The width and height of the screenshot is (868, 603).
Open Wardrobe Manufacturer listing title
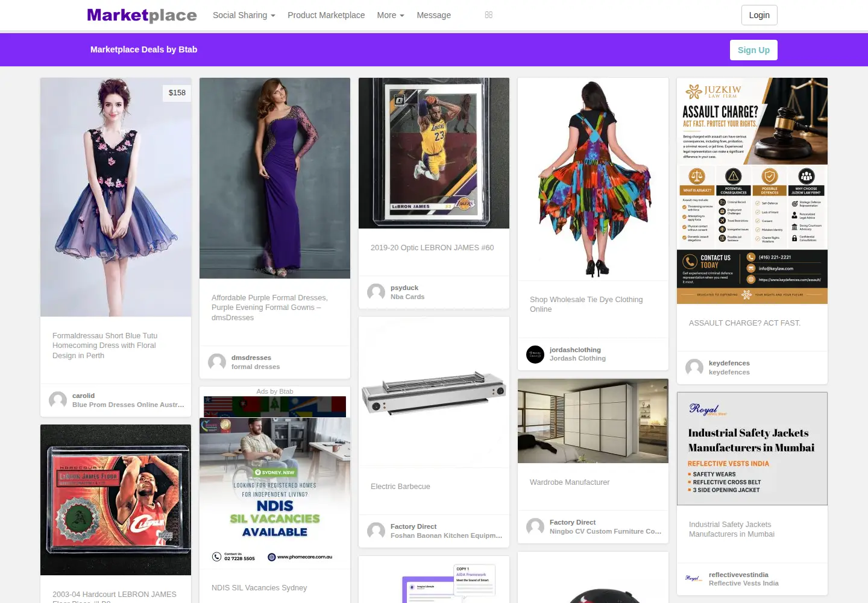point(570,482)
